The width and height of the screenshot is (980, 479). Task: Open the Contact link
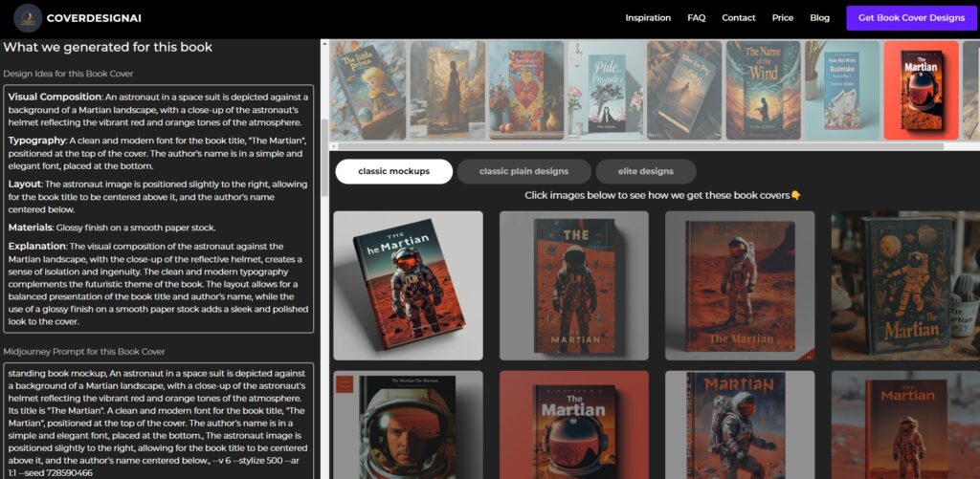coord(738,17)
